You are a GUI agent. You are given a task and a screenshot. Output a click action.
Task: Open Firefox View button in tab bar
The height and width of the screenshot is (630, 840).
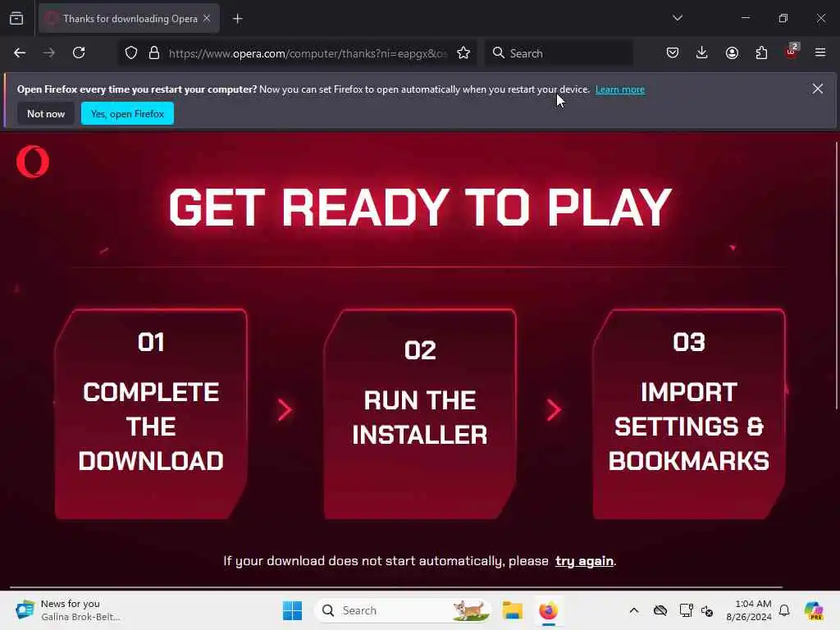pyautogui.click(x=16, y=18)
